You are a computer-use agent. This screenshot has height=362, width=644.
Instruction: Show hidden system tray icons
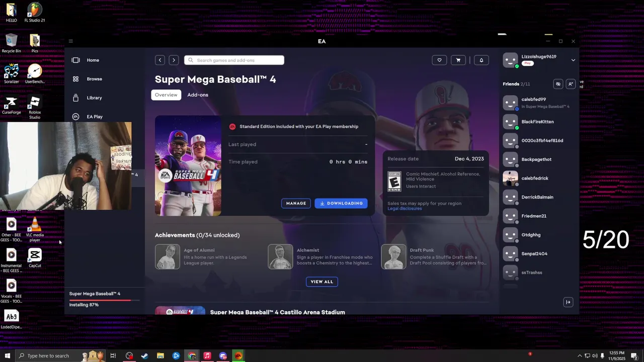(579, 356)
